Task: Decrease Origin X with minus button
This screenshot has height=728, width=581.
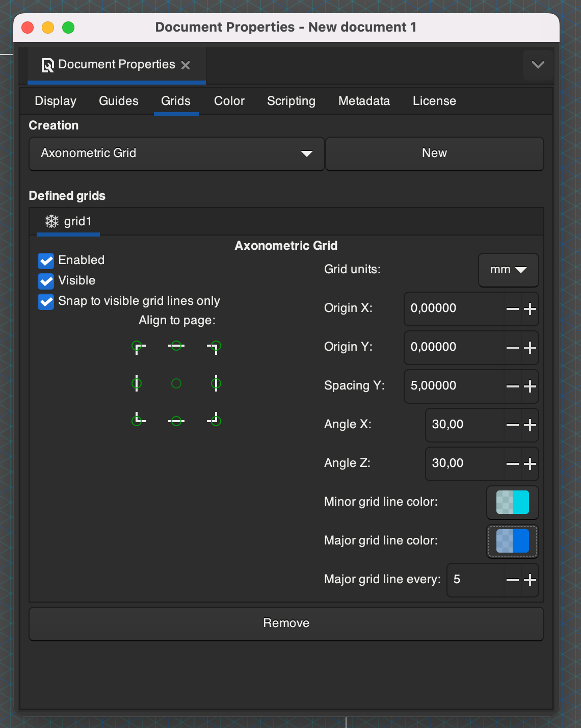Action: (x=513, y=309)
